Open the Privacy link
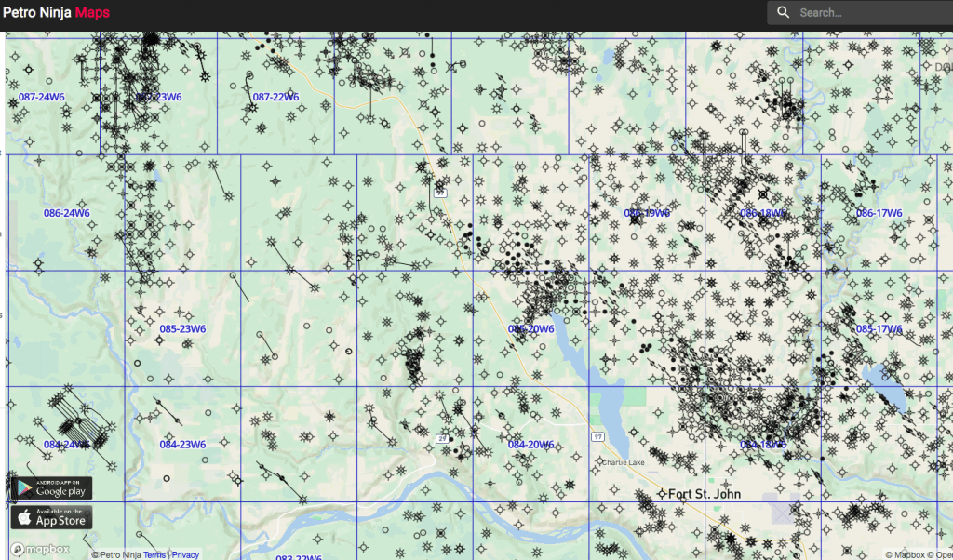Screen dimensions: 953x560 pos(185,554)
